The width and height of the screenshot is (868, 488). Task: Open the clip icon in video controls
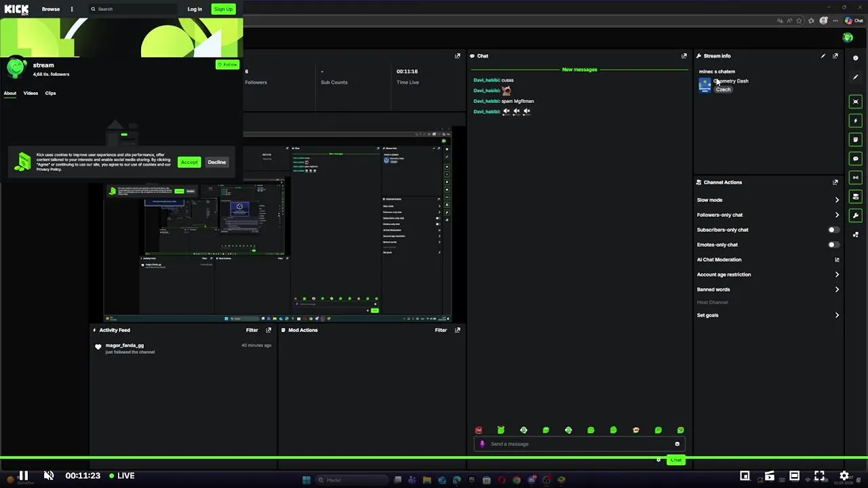coord(770,476)
